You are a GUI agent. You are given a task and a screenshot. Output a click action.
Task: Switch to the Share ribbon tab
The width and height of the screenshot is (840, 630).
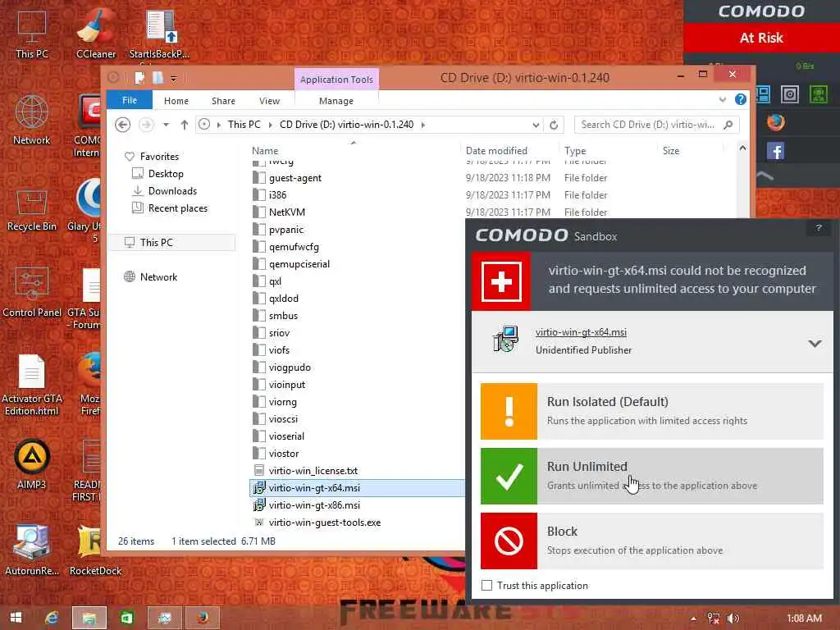click(x=223, y=101)
